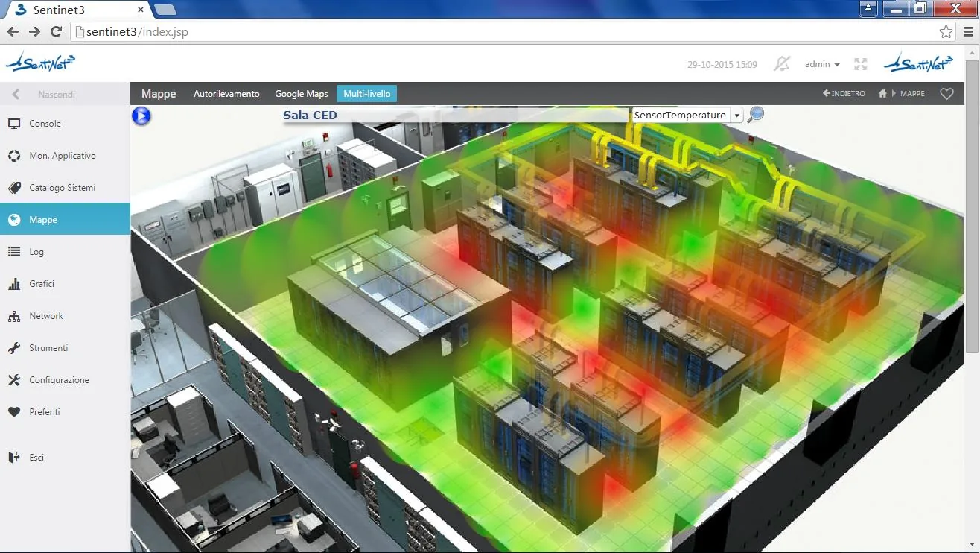Click the browser forward arrow
Viewport: 980px width, 553px height.
34,32
